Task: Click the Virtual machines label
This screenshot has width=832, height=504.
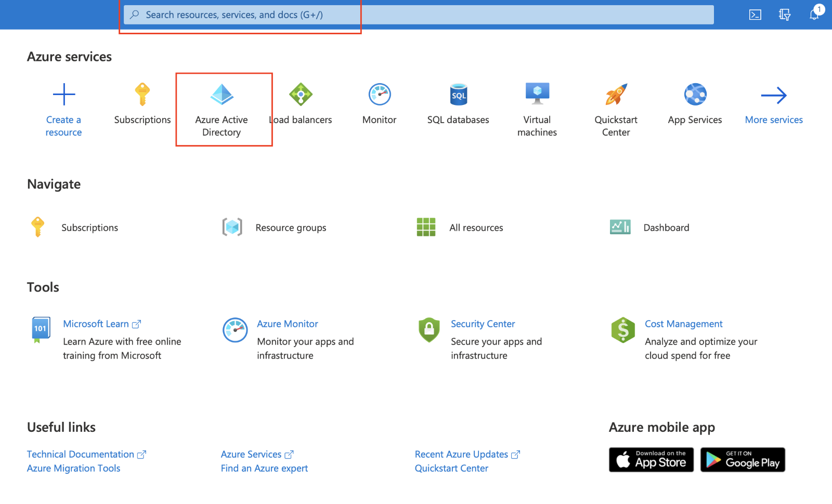Action: pyautogui.click(x=537, y=126)
